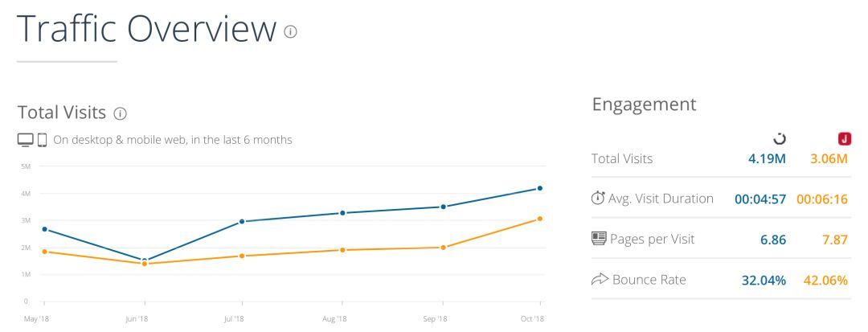This screenshot has width=868, height=332.
Task: Click the black circular arrow site icon
Action: click(x=779, y=139)
